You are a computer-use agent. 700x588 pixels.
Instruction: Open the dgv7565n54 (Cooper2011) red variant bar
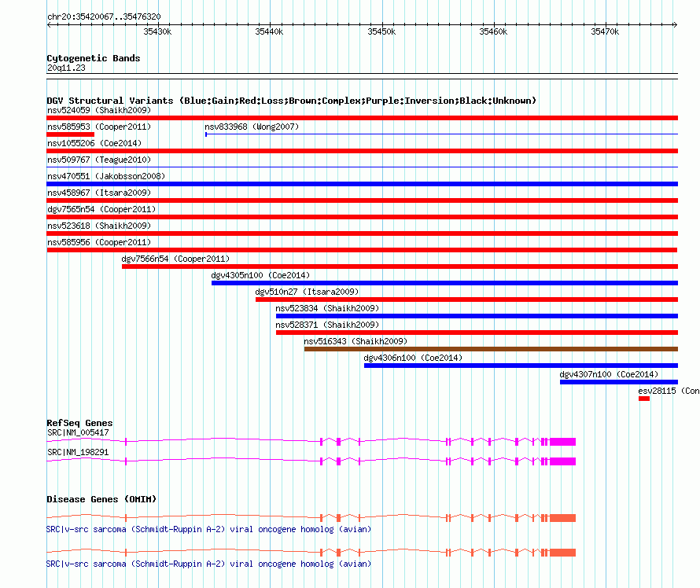coord(362,217)
